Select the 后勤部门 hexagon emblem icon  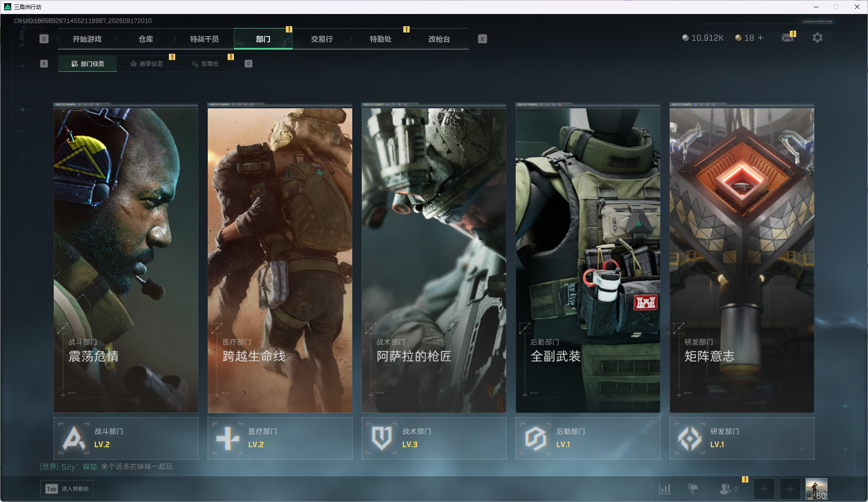click(536, 438)
